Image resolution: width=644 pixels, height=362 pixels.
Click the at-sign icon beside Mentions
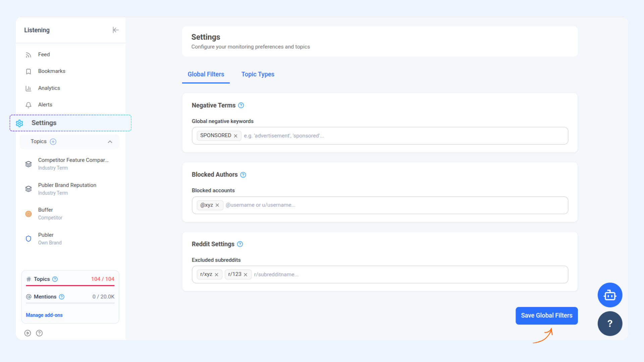coord(29,297)
